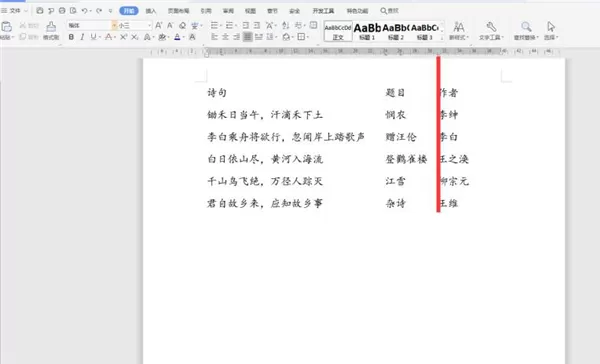Click the Paste clipboard icon
This screenshot has height=364, width=600.
tap(7, 27)
